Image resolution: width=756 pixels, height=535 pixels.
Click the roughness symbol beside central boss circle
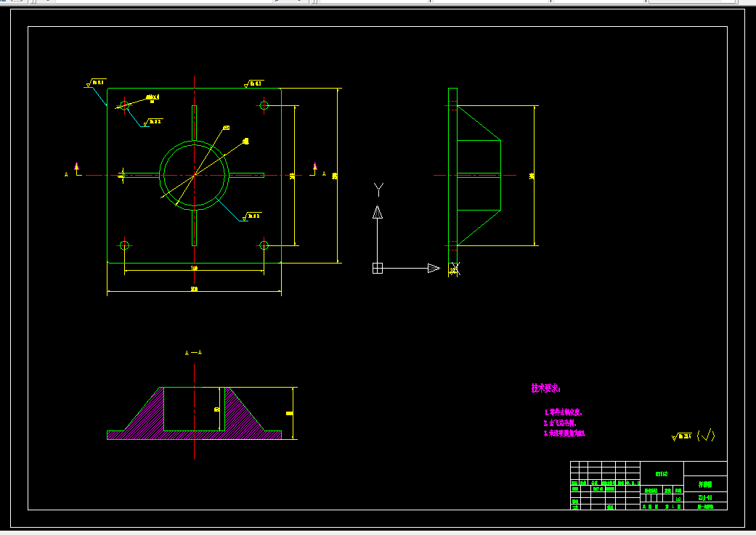coord(252,216)
